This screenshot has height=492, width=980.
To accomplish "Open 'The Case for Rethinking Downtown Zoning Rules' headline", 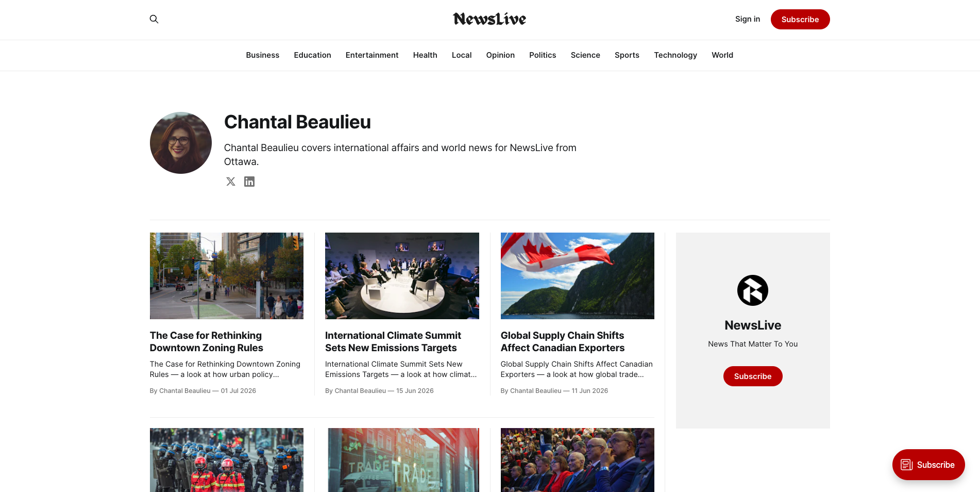I will 207,341.
